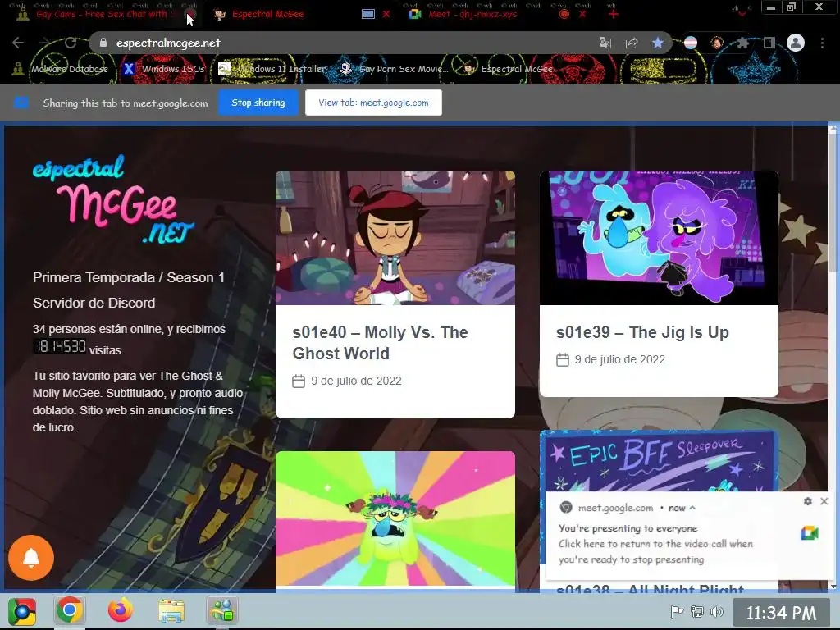Viewport: 840px width, 630px height.
Task: Open the Windows ISOs bookmark
Action: coord(164,69)
